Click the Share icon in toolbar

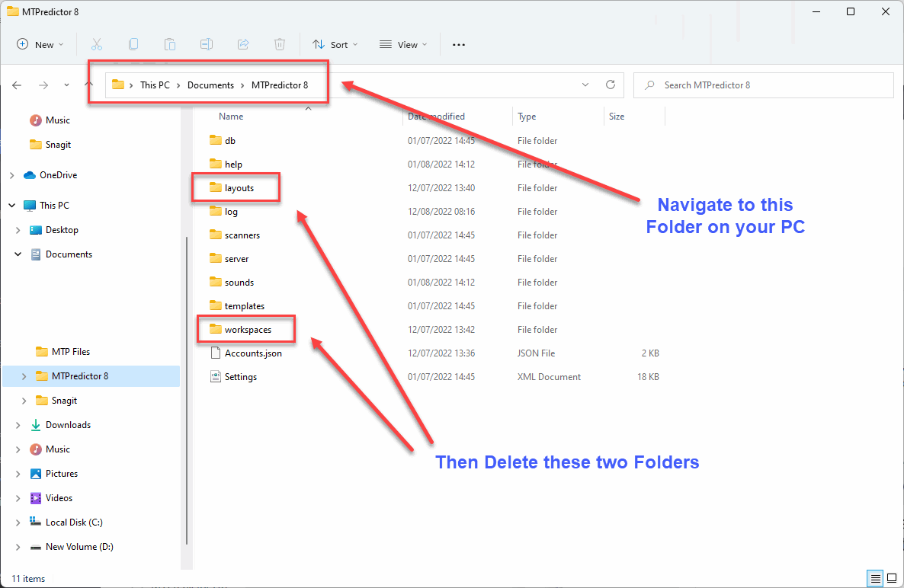[243, 44]
